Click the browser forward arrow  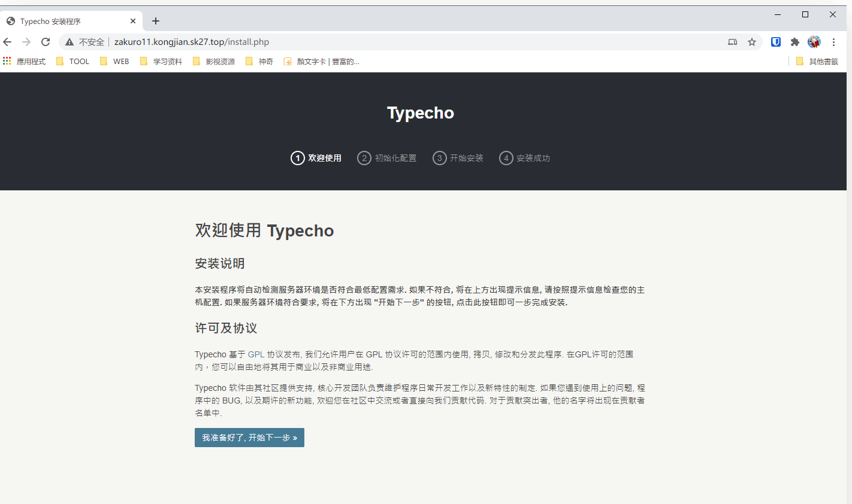click(x=26, y=42)
